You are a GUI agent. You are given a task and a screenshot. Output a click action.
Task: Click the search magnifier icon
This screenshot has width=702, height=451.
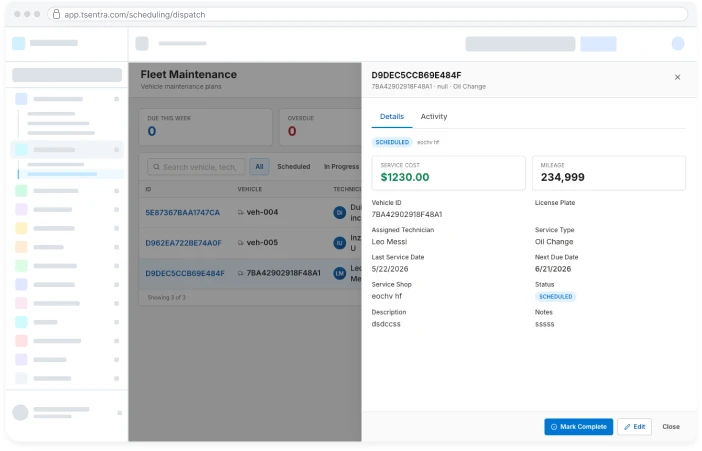pos(156,167)
